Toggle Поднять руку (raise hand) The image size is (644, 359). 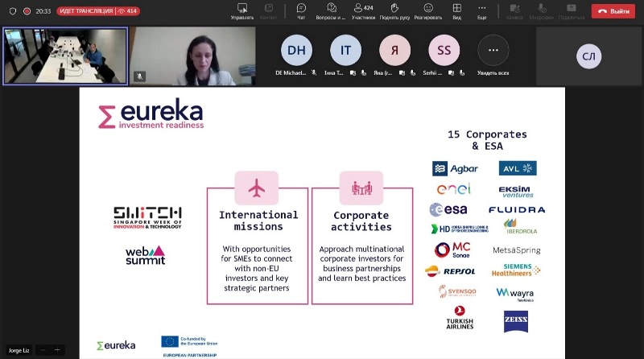tap(394, 11)
